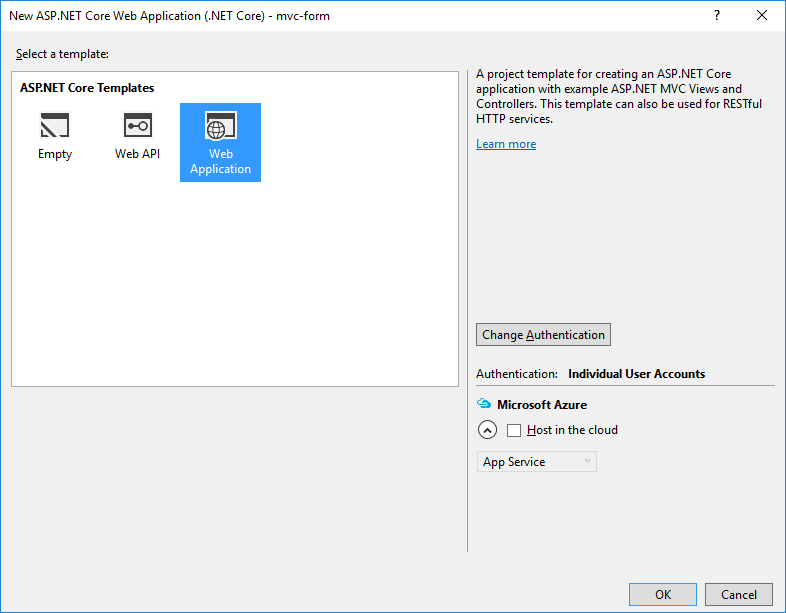Screen dimensions: 786x613
Task: Collapse the Microsoft Azure section chevron
Action: (487, 430)
